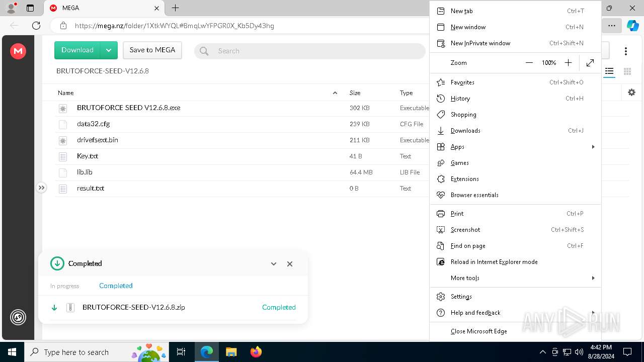
Task: Choose Screenshot from the Edge menu
Action: [x=516, y=230]
